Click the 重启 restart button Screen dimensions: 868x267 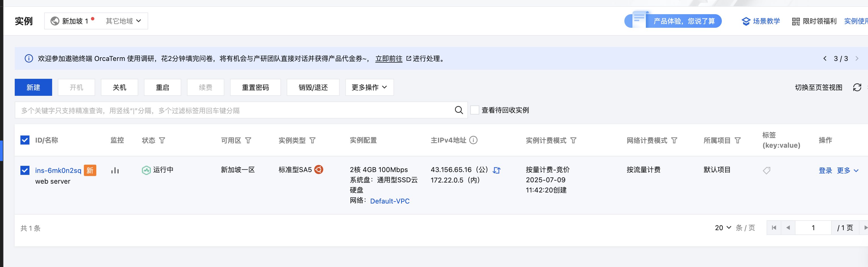pos(162,87)
